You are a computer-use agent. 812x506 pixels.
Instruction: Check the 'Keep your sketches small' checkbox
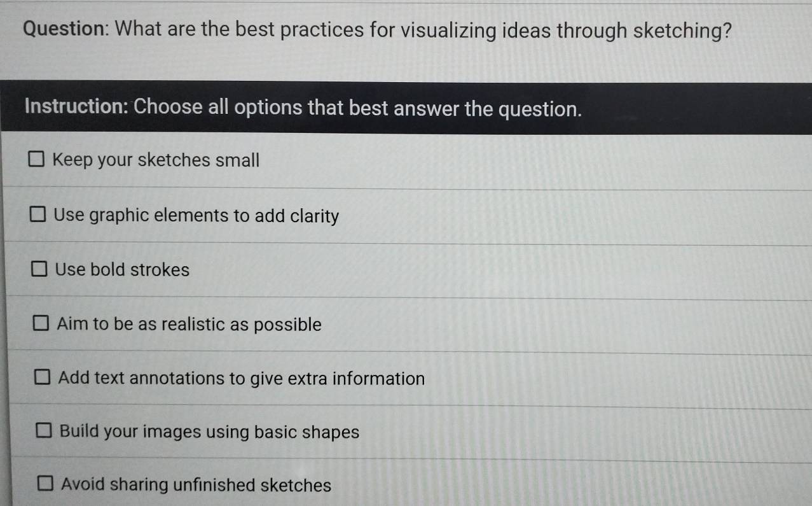click(36, 160)
